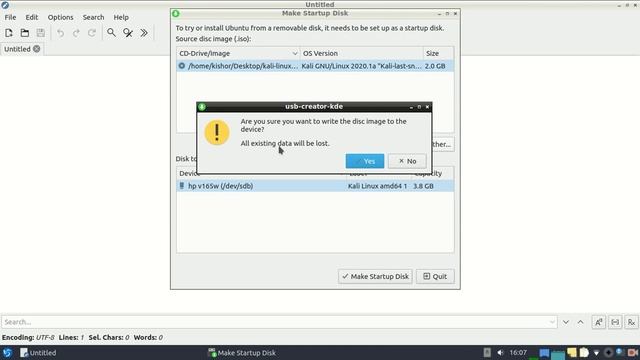Screen dimensions: 640x360
Task: Switch to Make Startup Disk taskbar entry
Action: [x=242, y=353]
